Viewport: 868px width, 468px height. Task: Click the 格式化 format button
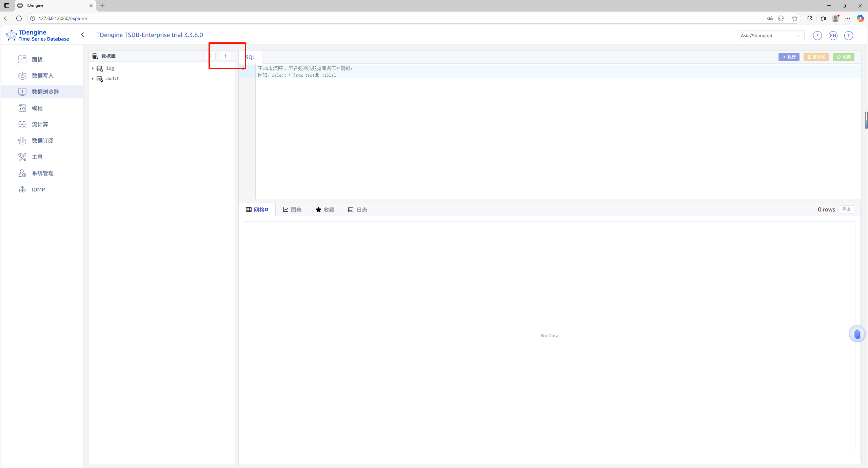(816, 57)
